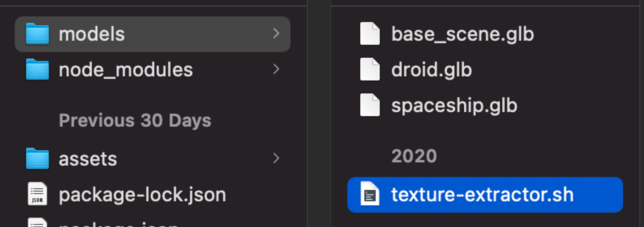Expand the assets folder chevron
The image size is (644, 227).
[x=276, y=158]
